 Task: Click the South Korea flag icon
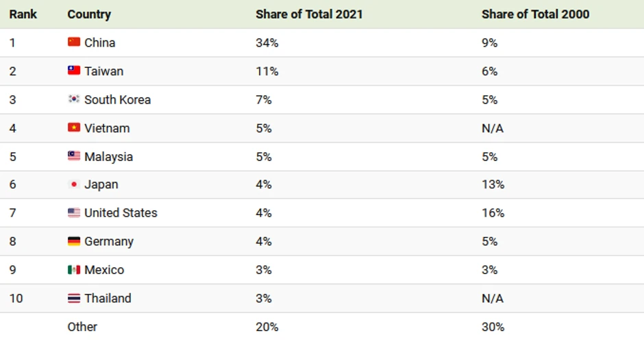(x=74, y=99)
